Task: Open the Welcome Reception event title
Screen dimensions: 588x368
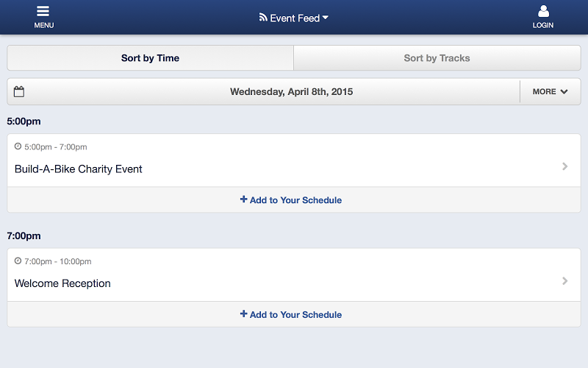Action: (62, 283)
